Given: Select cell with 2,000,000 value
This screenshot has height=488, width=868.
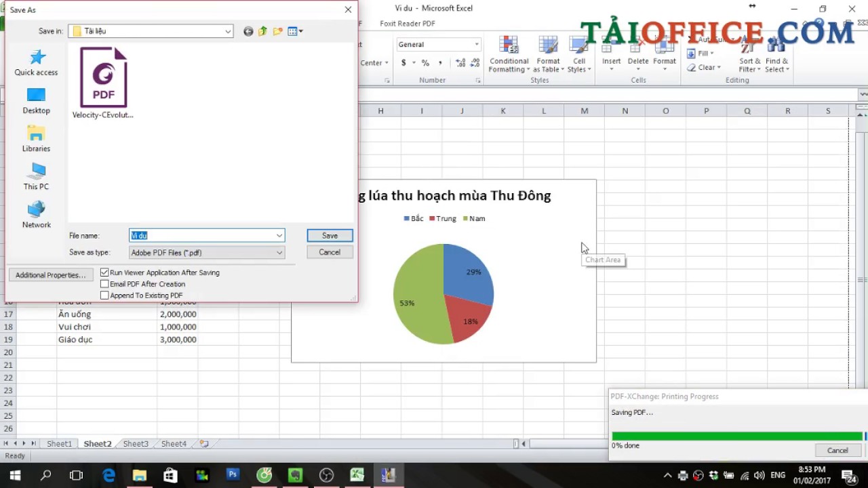Looking at the screenshot, I should click(178, 314).
